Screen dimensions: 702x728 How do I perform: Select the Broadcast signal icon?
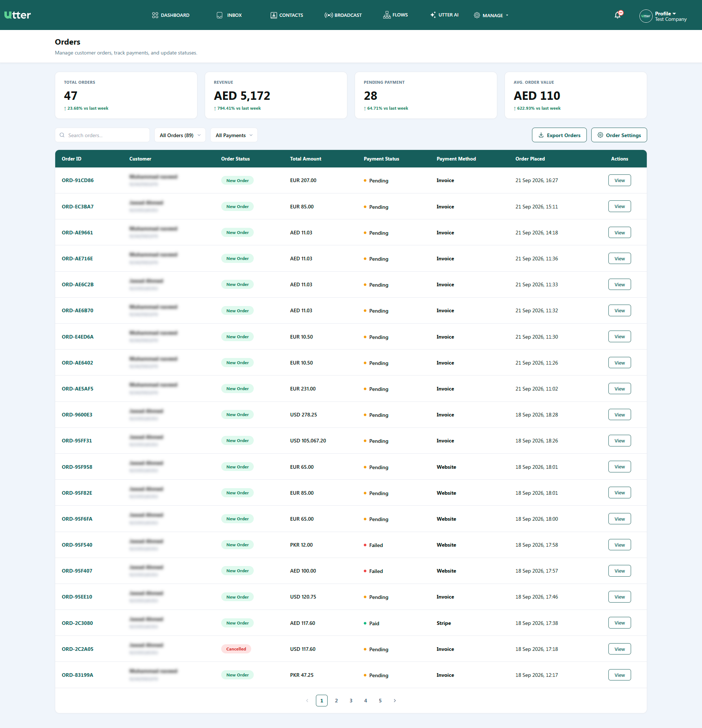[329, 15]
